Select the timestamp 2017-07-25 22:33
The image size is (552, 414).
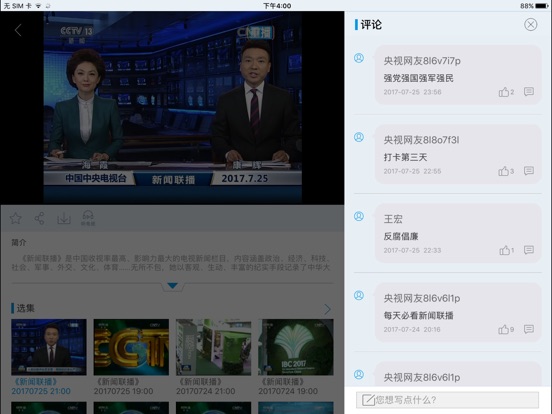[x=412, y=250]
